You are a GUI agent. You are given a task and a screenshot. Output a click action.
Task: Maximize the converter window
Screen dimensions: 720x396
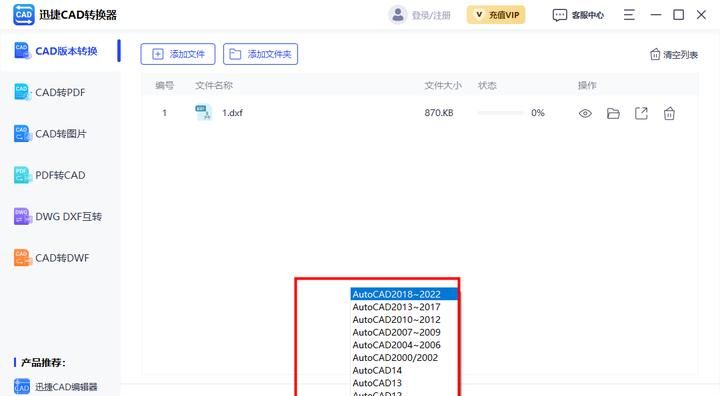678,15
